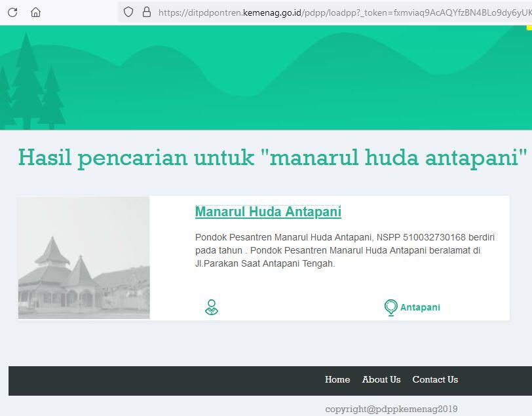532x416 pixels.
Task: Open the Manarul Huda Antapani pesantren link
Action: click(267, 212)
